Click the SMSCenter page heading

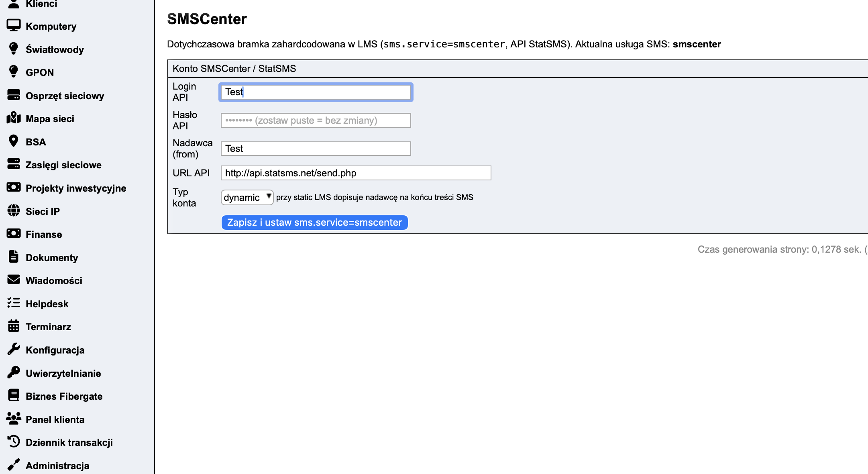pos(207,19)
